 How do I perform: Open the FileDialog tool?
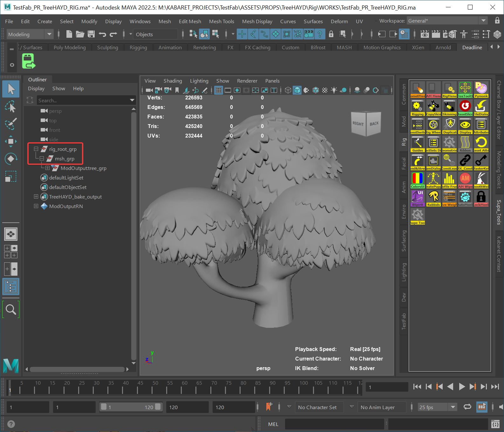(481, 108)
